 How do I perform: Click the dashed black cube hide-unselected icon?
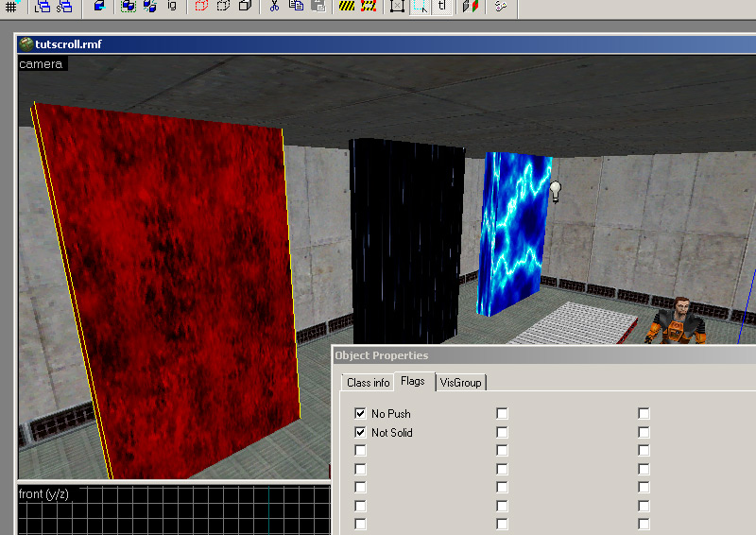click(223, 6)
